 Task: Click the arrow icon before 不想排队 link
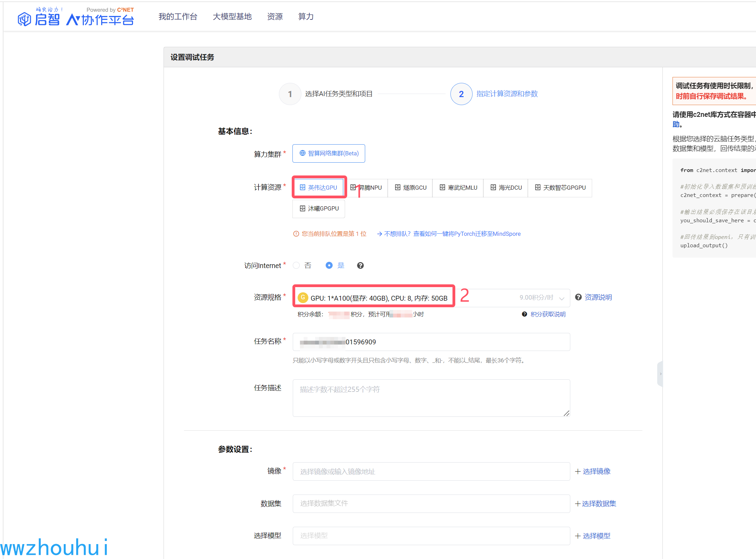(380, 234)
